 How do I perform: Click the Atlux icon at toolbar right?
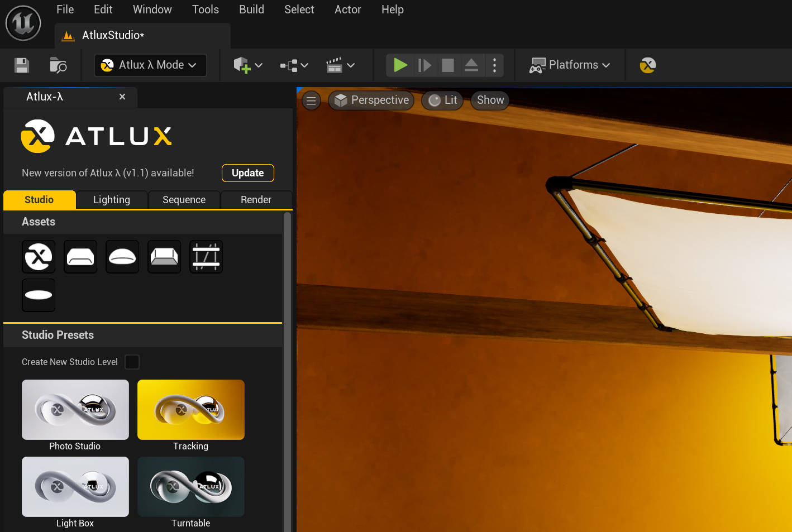coord(647,65)
